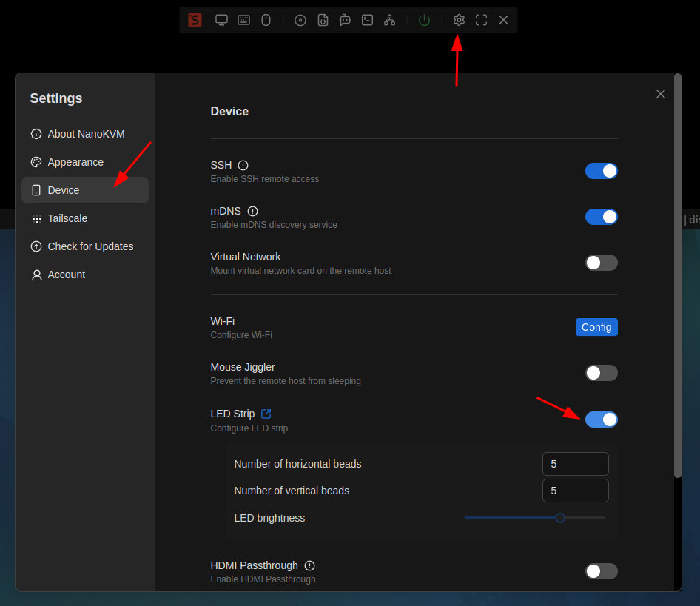This screenshot has width=700, height=606.
Task: Select Check for Updates in the sidebar
Action: (90, 246)
